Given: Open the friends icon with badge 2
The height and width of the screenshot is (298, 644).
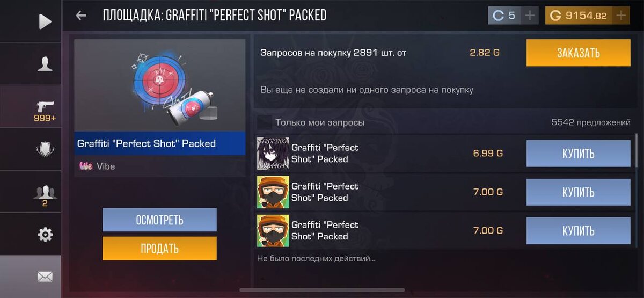Looking at the screenshot, I should [45, 194].
